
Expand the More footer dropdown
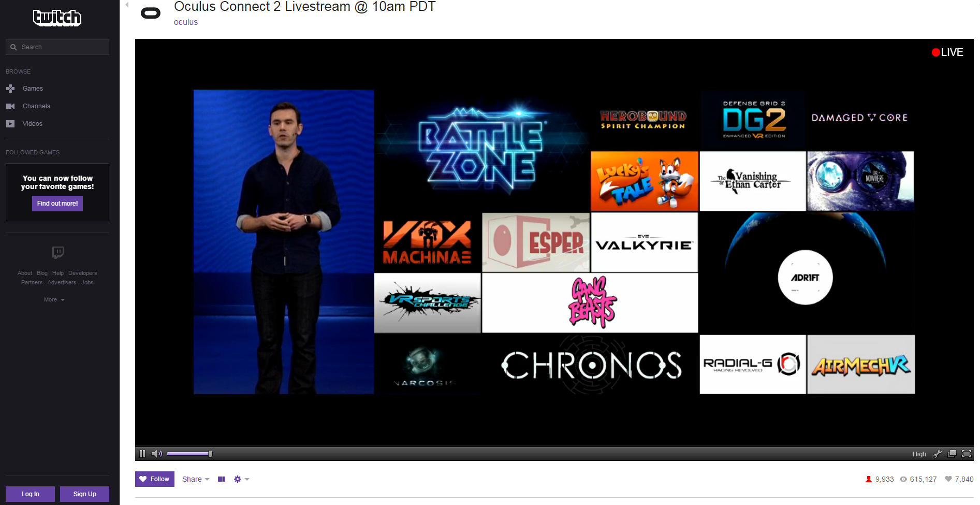54,300
